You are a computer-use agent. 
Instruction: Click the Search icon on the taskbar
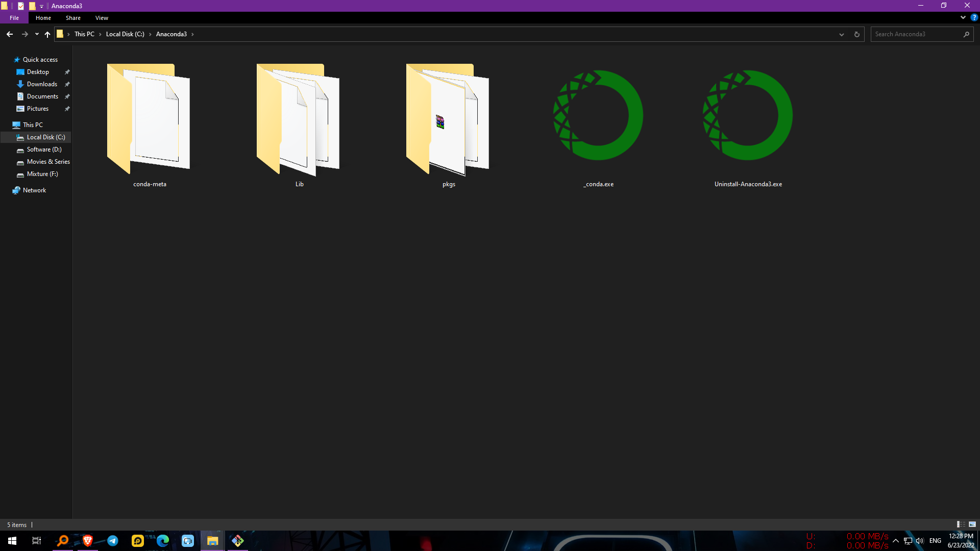click(63, 540)
